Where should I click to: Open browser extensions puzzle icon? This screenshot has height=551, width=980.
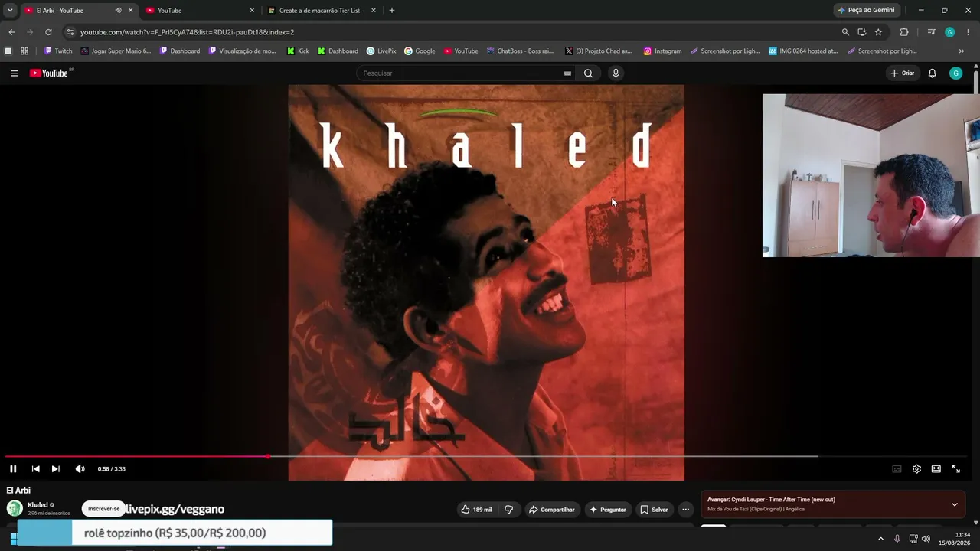pyautogui.click(x=904, y=32)
